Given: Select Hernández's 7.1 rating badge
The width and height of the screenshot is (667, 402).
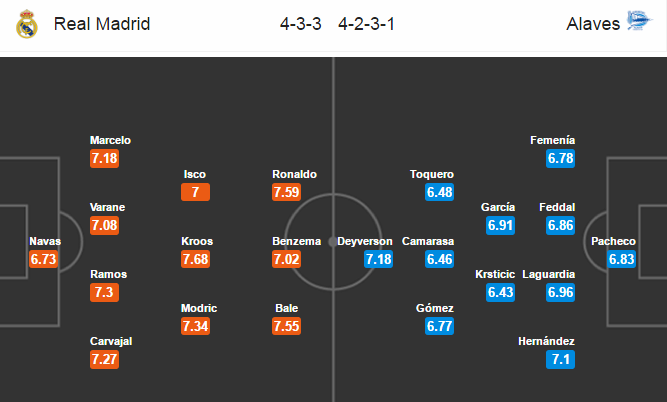Looking at the screenshot, I should point(560,359).
